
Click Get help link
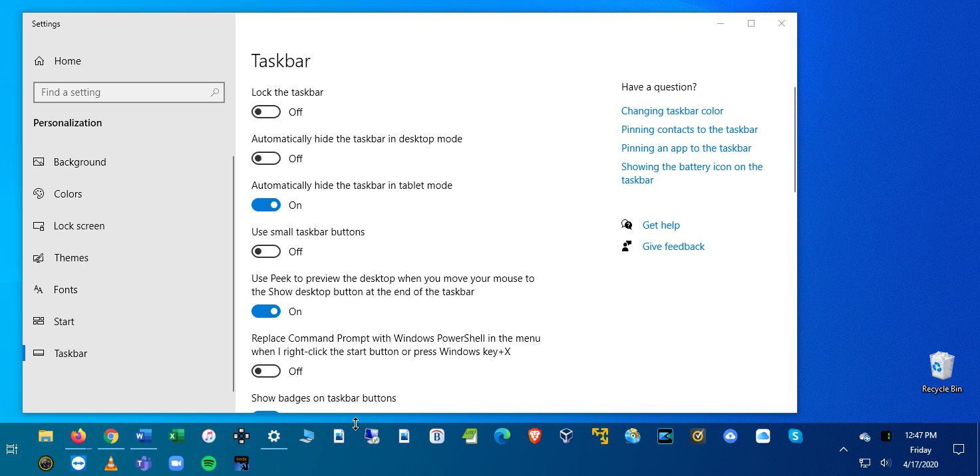[x=661, y=225]
